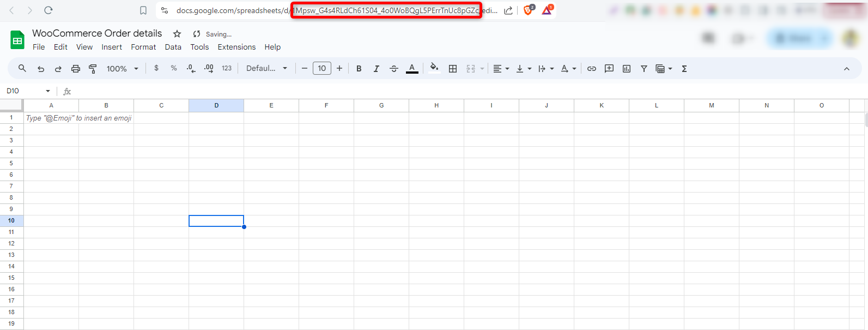Open the Extensions menu

click(x=236, y=47)
